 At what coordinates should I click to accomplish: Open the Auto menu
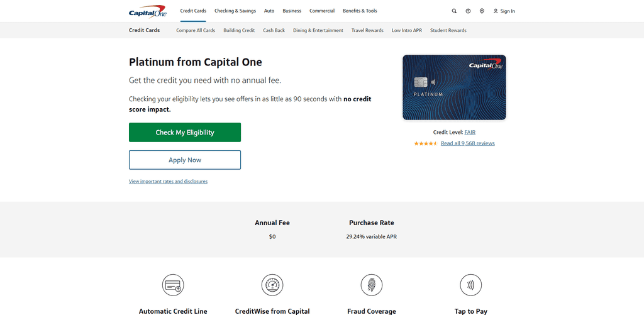269,11
